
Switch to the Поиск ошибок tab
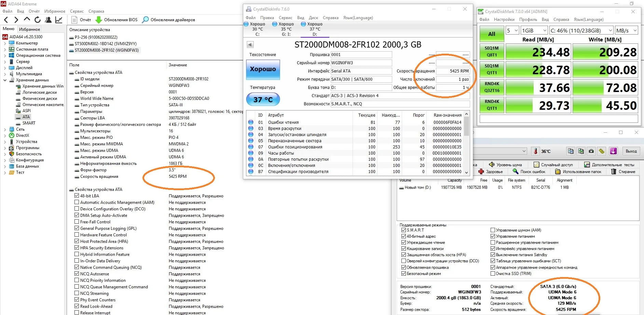[x=529, y=172]
